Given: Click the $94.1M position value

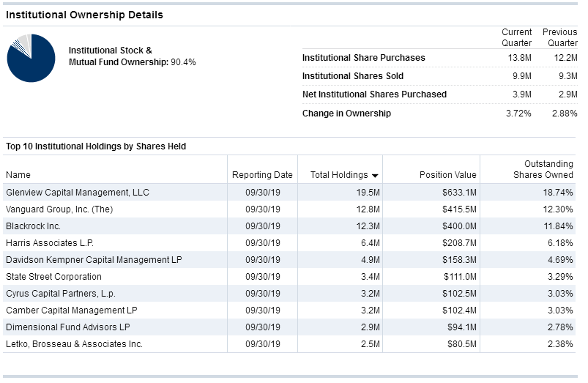Looking at the screenshot, I should click(462, 327).
